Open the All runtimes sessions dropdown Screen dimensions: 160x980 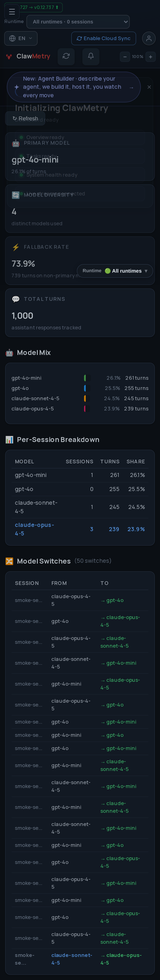point(78,22)
